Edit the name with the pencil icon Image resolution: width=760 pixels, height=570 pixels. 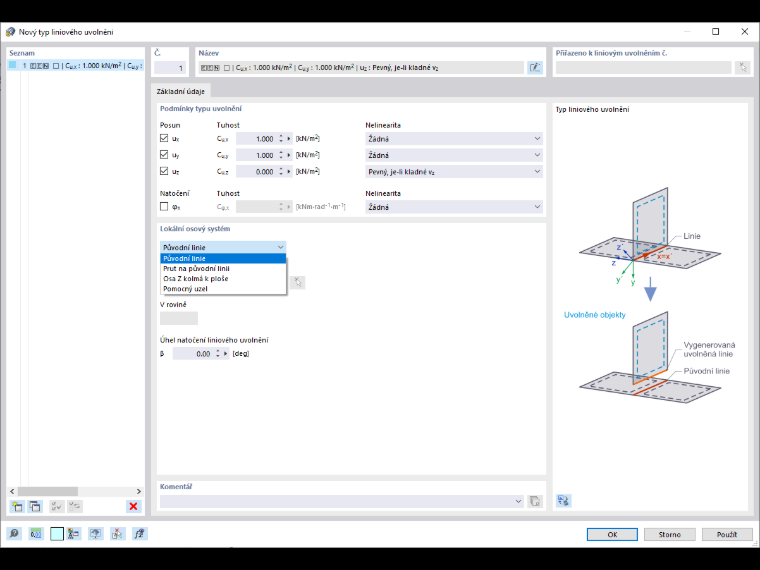coord(535,67)
